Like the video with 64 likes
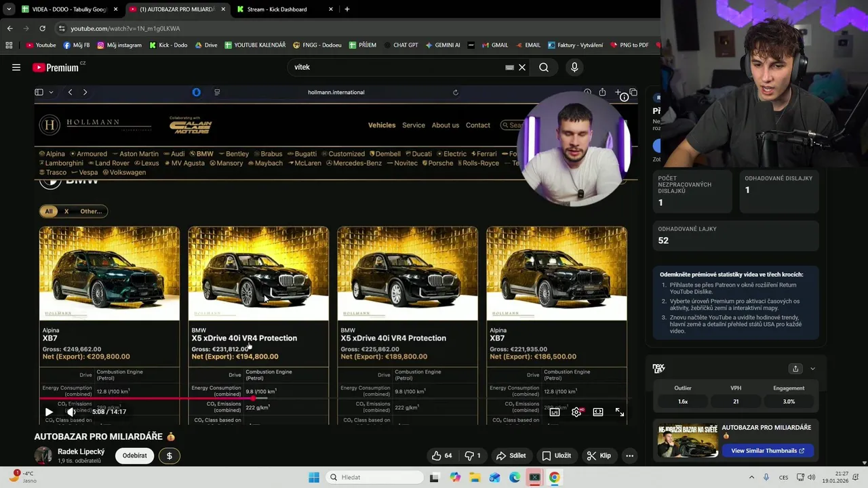Viewport: 868px width, 488px height. point(441,455)
